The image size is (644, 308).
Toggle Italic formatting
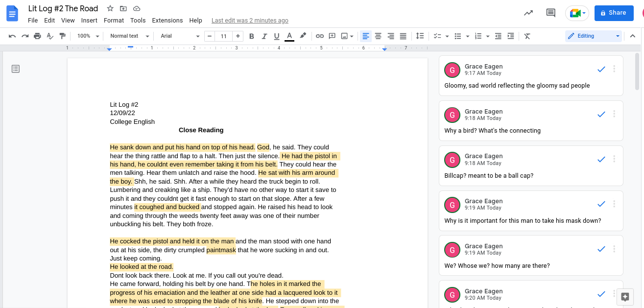pos(264,36)
